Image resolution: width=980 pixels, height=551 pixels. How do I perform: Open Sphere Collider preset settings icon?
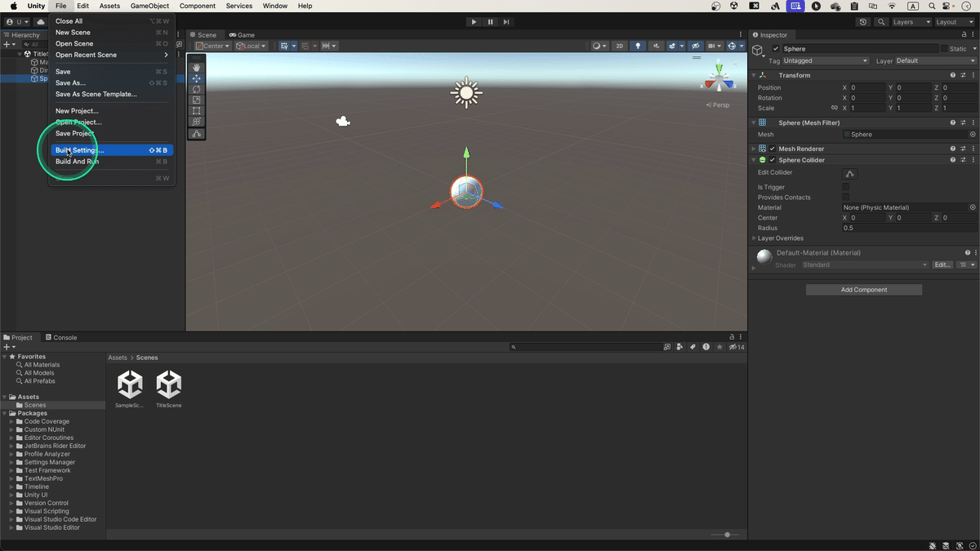[x=964, y=160]
